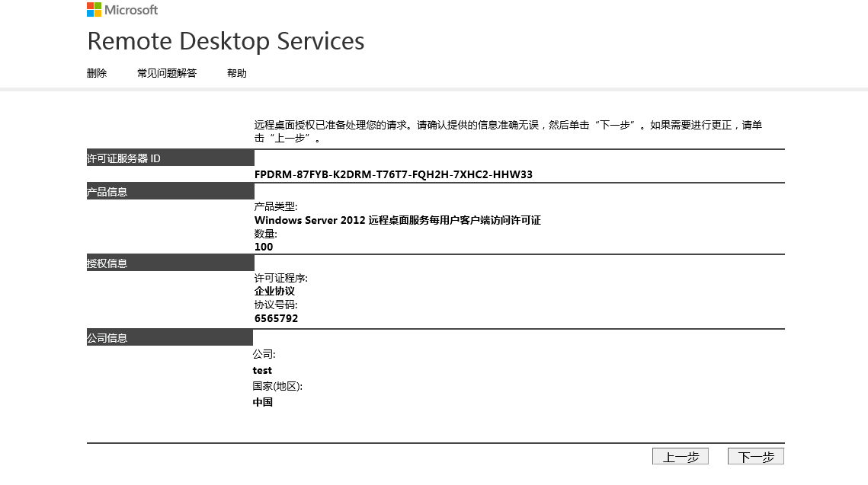Viewport: 868px width, 485px height.
Task: Click the quantity value 100
Action: (x=264, y=247)
